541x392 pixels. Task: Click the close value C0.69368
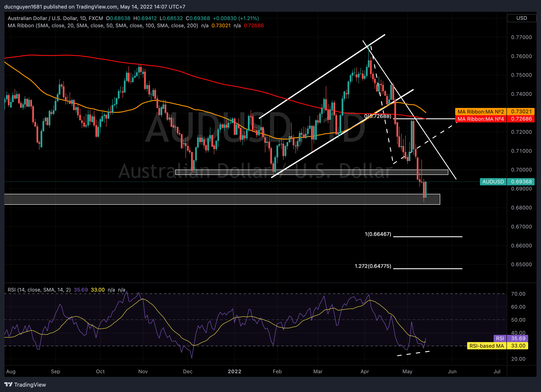tap(198, 18)
